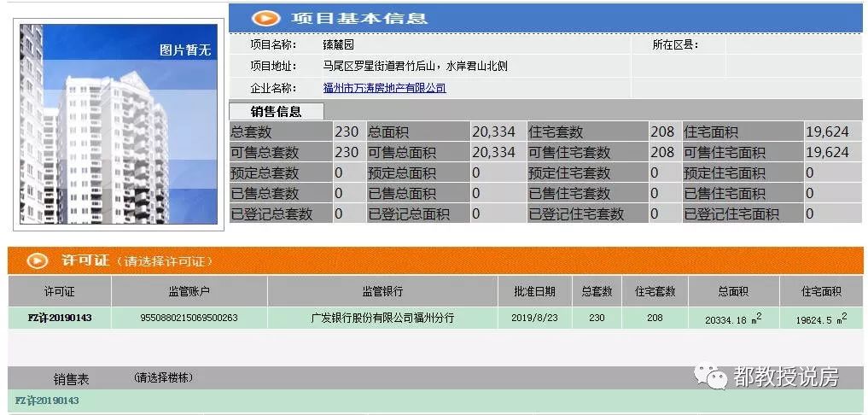Click the 20334.18 m² total area cell
Viewport: 868px width, 415px height.
[733, 319]
